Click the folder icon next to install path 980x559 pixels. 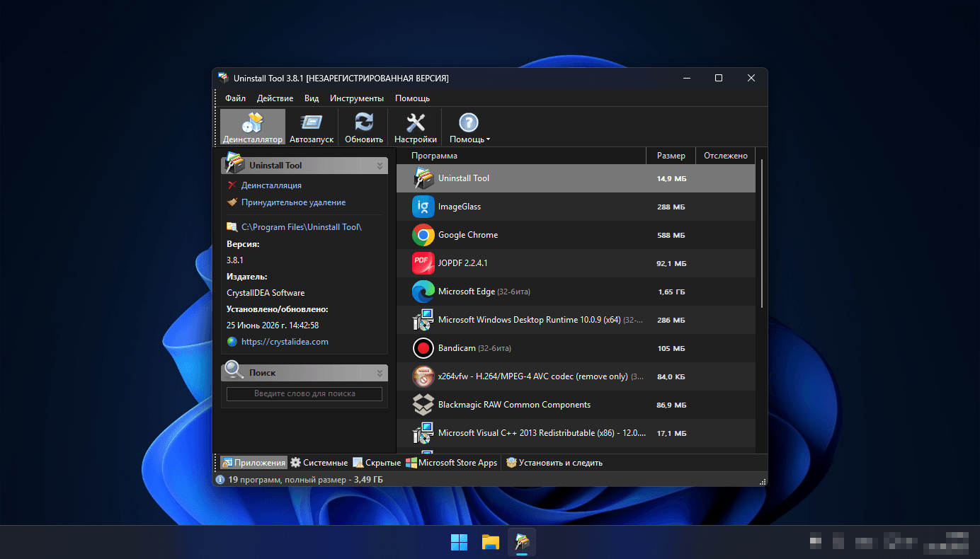pos(232,227)
